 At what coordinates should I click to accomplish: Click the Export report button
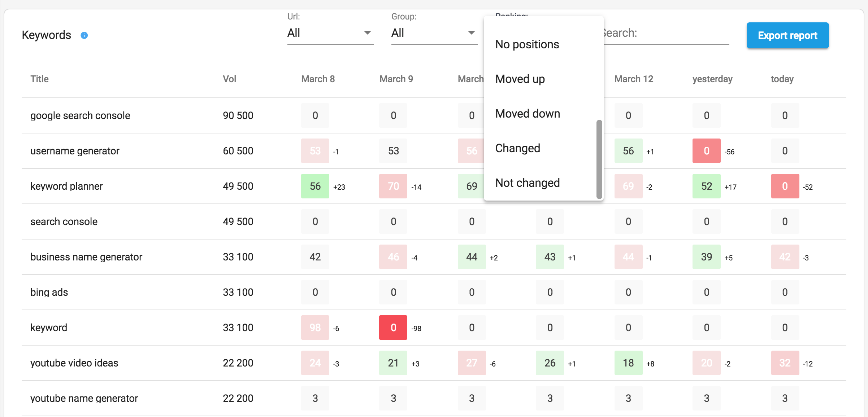coord(787,35)
